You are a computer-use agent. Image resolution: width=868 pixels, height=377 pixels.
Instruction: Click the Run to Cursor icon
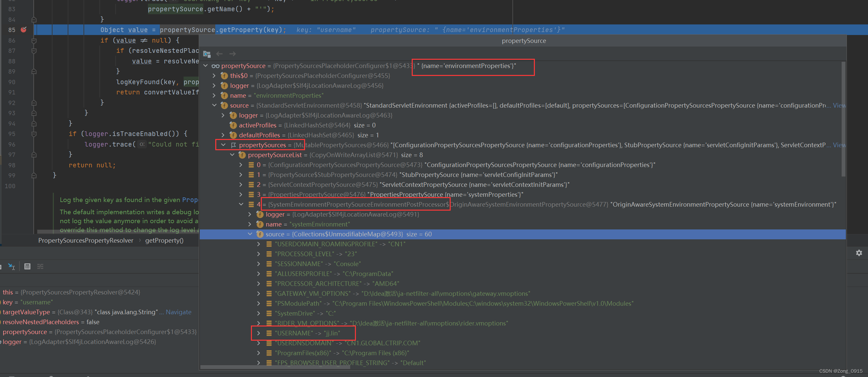tap(12, 266)
